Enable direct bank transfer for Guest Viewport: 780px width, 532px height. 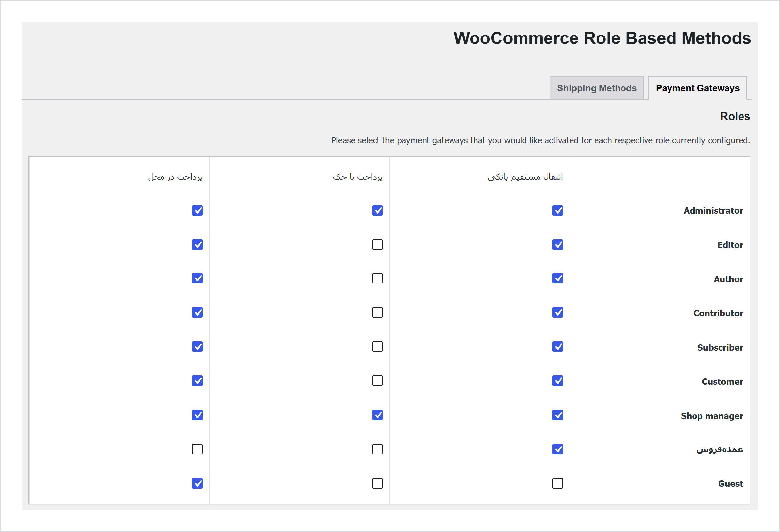(x=557, y=484)
